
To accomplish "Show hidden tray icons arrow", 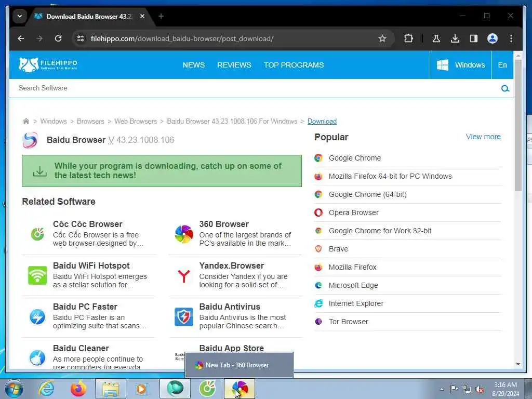I will point(442,389).
